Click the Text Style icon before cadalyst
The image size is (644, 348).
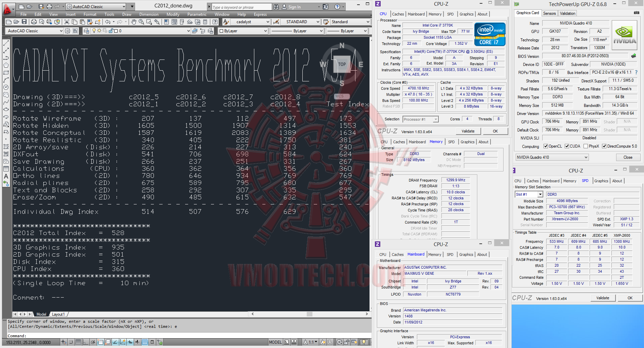(x=226, y=22)
